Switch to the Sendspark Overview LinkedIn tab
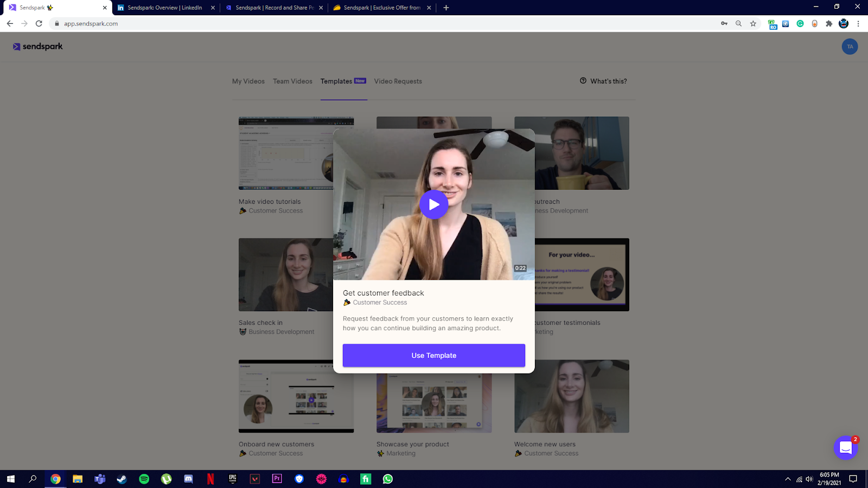This screenshot has height=488, width=868. (165, 8)
